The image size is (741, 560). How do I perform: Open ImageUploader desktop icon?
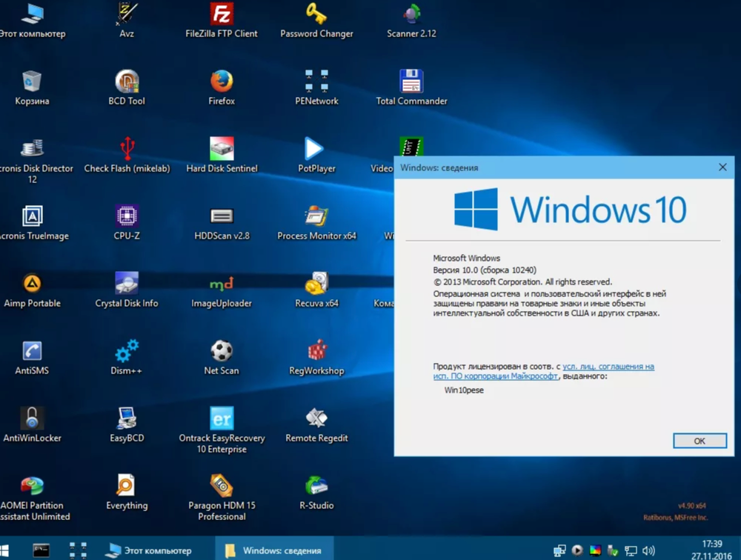pyautogui.click(x=221, y=290)
